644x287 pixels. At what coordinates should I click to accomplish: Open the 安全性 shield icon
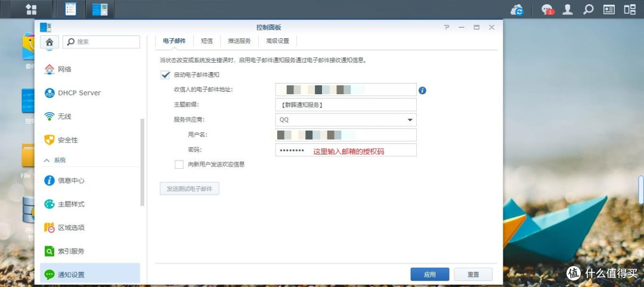click(49, 140)
